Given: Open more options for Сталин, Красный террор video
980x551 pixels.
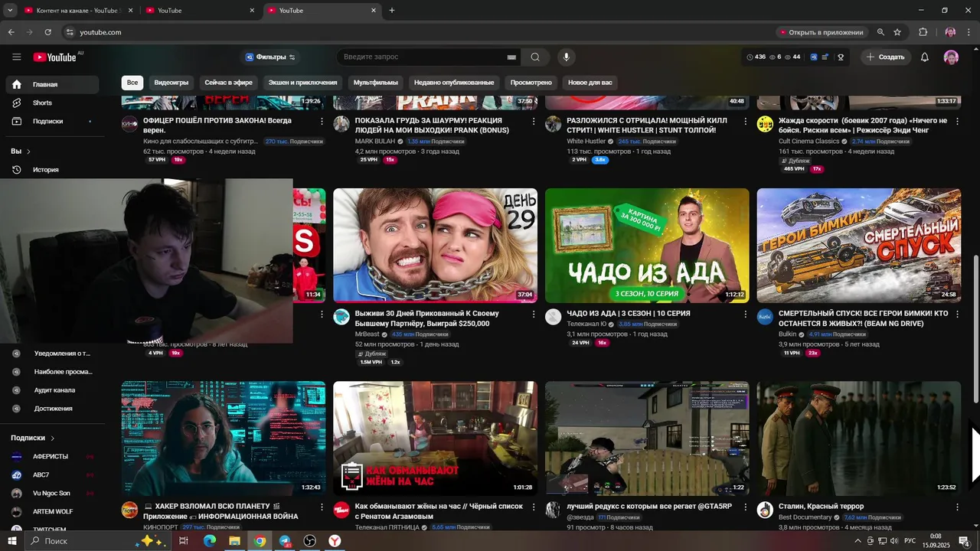Looking at the screenshot, I should pyautogui.click(x=957, y=507).
